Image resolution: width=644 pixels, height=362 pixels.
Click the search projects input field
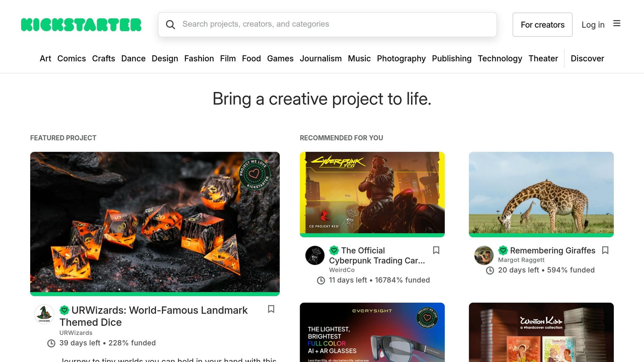click(327, 24)
